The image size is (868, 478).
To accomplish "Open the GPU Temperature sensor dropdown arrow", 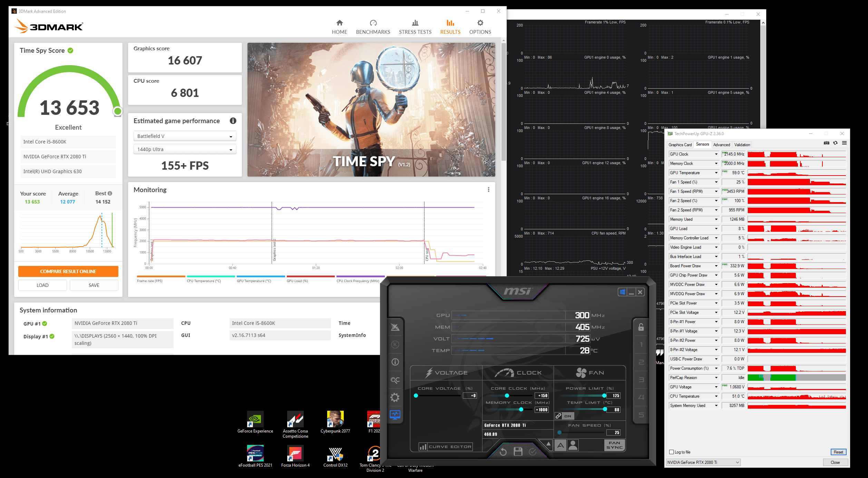I will (x=716, y=173).
